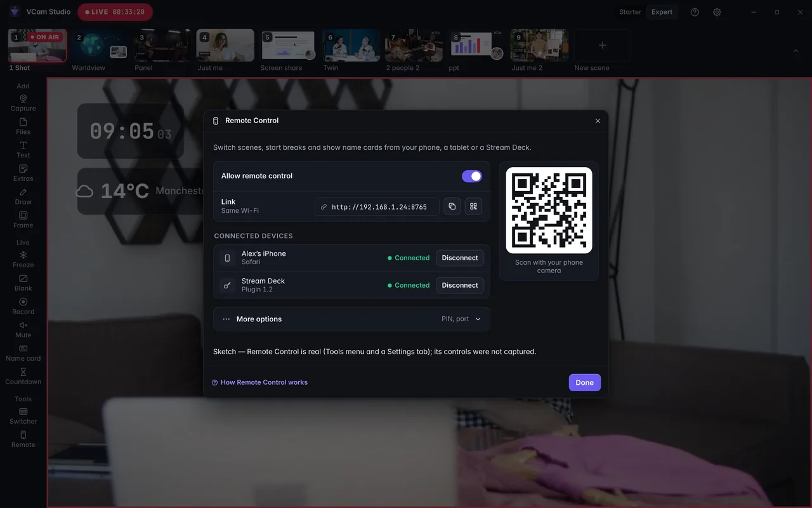Viewport: 812px width, 508px height.
Task: Mute the audio from sidebar
Action: coord(23,330)
